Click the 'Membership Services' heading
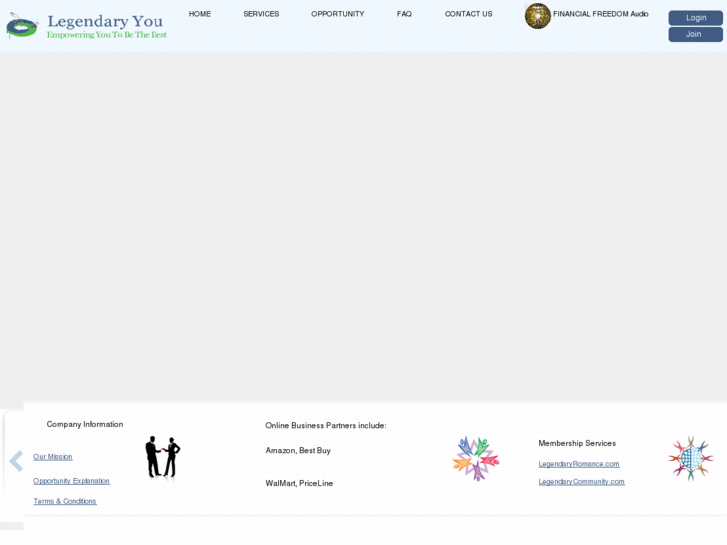The height and width of the screenshot is (545, 727). 577,443
